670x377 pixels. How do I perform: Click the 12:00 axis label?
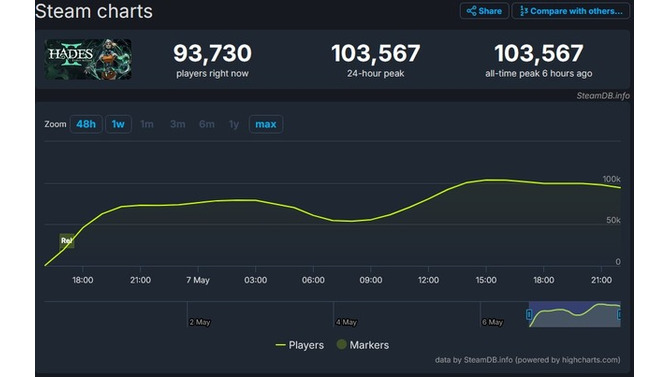coord(428,280)
